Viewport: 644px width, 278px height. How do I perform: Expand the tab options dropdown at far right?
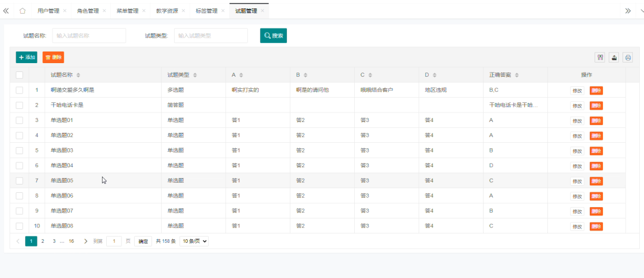tap(641, 11)
